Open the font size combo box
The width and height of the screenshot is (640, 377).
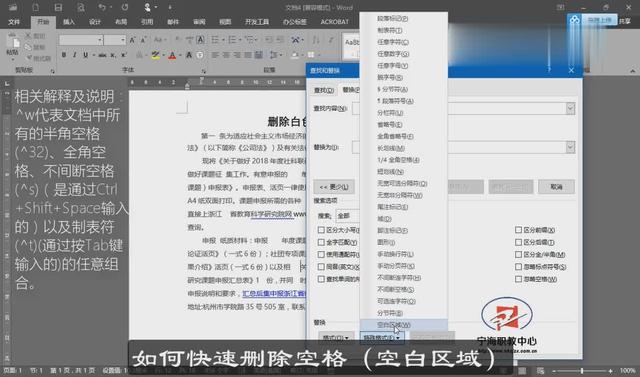click(114, 40)
